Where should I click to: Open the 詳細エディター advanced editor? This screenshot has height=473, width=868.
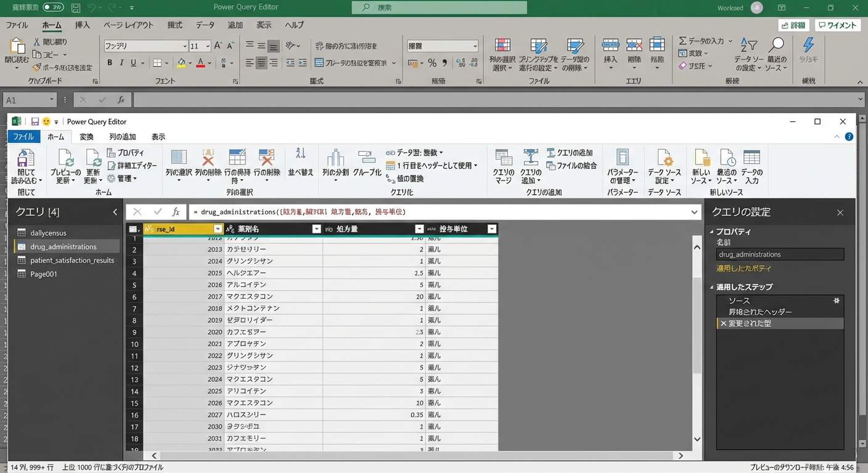point(132,166)
